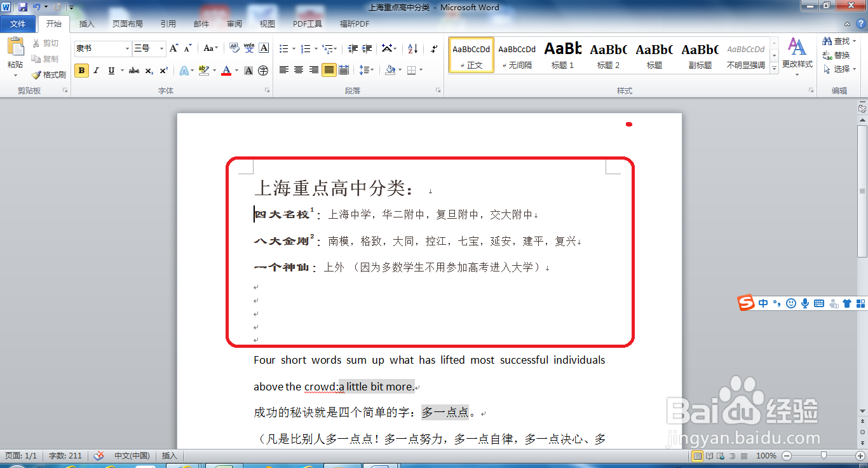Click the Format Painter (格式刷) button
868x468 pixels.
pos(48,74)
